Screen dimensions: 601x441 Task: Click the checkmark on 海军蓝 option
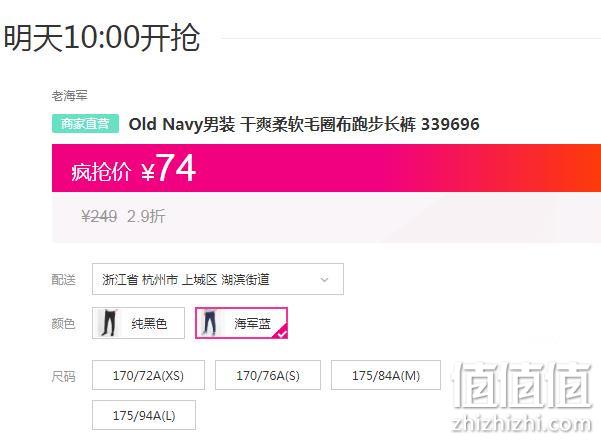click(x=282, y=334)
